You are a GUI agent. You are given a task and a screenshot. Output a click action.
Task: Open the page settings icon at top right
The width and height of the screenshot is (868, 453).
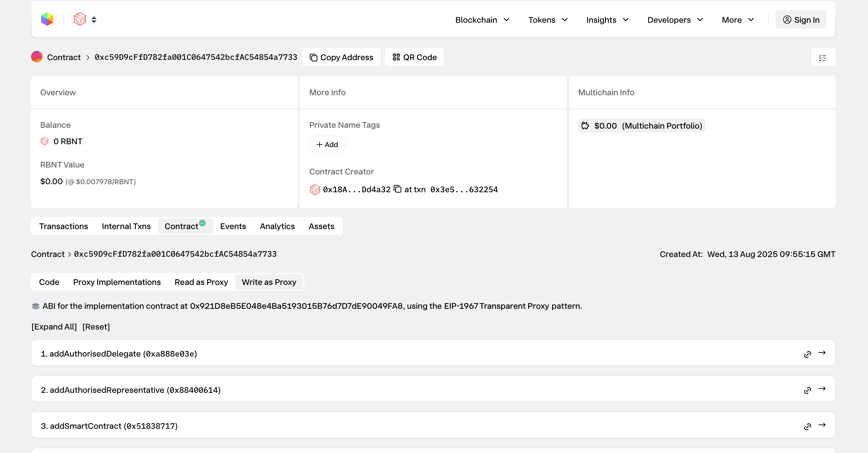pyautogui.click(x=823, y=57)
